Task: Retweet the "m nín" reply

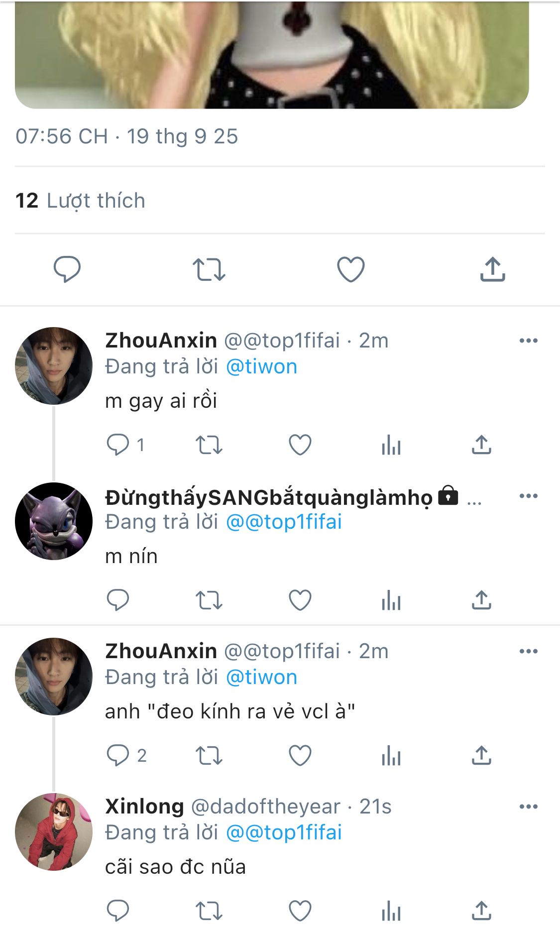Action: click(209, 600)
